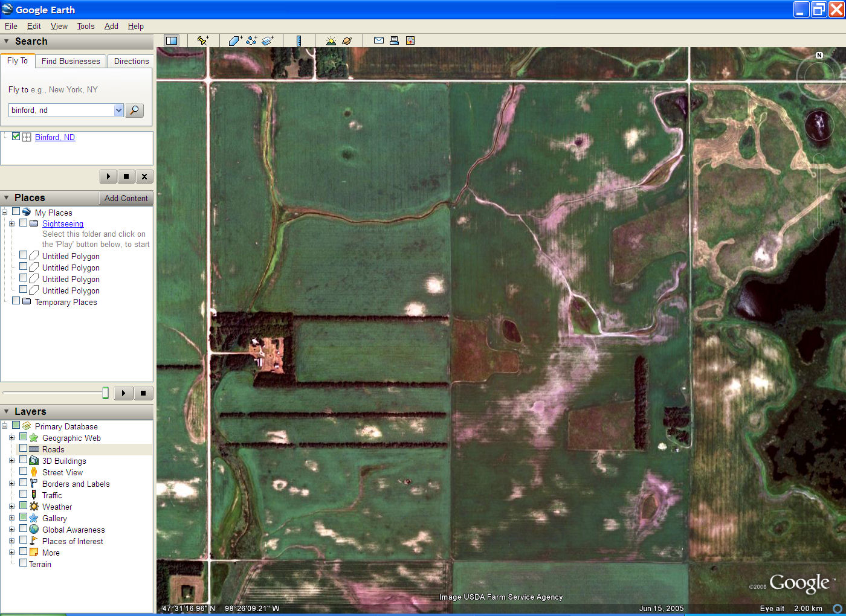Select the first Untitled Polygon in Places

point(71,256)
